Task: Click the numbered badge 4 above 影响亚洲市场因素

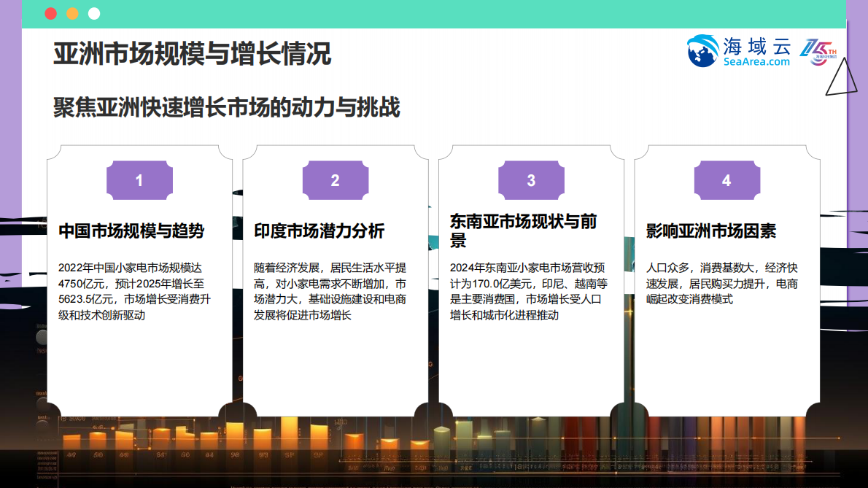Action: point(726,180)
